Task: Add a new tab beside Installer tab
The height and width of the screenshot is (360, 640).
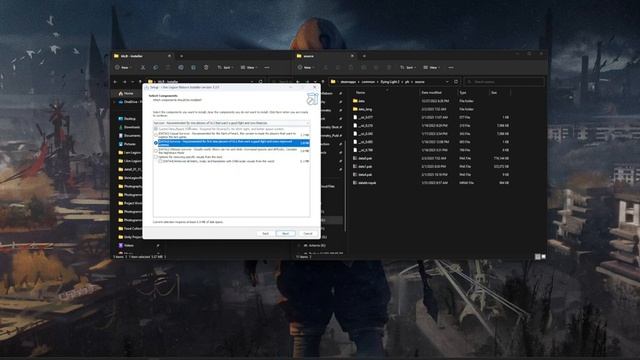Action: (181, 56)
